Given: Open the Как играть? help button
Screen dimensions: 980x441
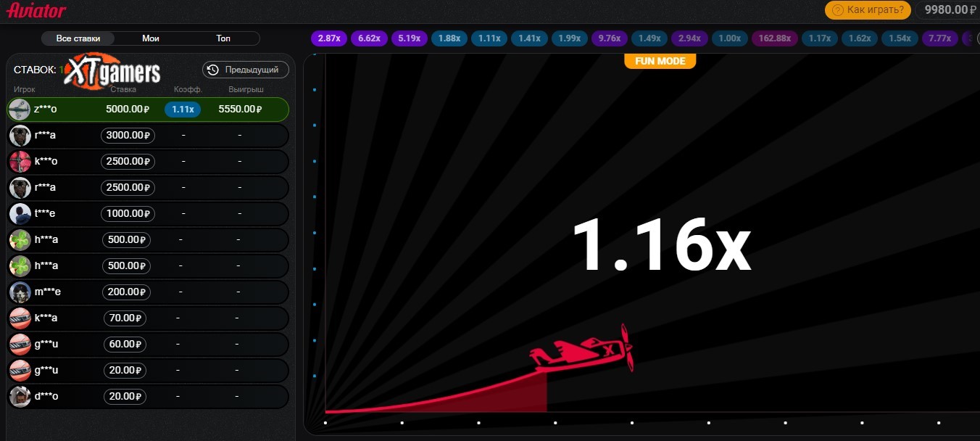Looking at the screenshot, I should pyautogui.click(x=868, y=9).
